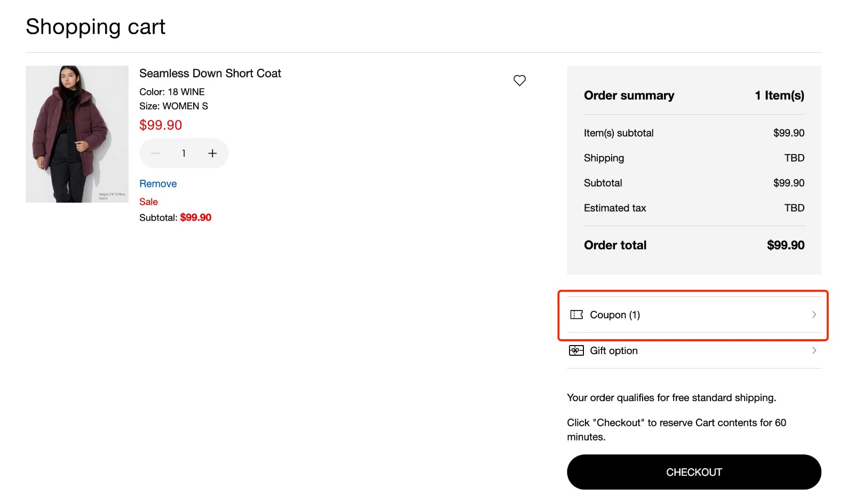Screen dimensions: 854x504
Task: Select the quantity value field
Action: pos(184,153)
